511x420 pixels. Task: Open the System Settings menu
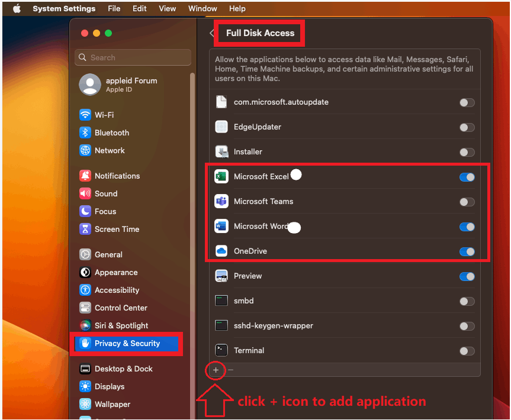click(x=64, y=8)
